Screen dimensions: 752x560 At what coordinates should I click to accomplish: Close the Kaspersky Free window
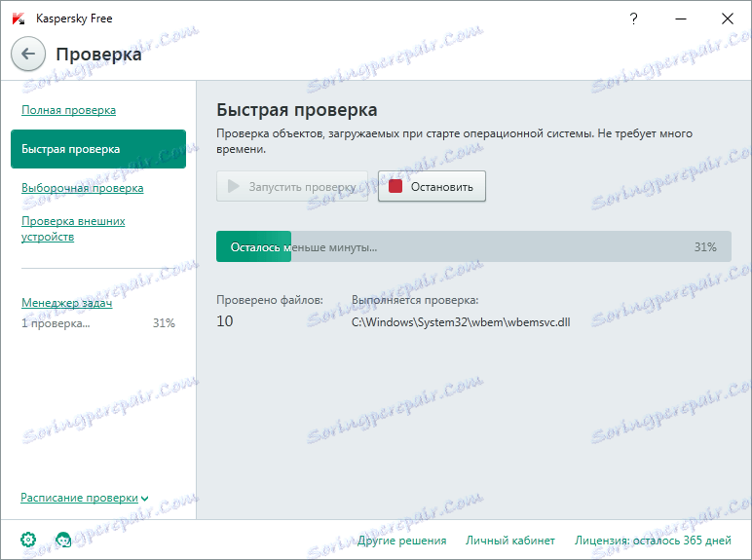(728, 19)
